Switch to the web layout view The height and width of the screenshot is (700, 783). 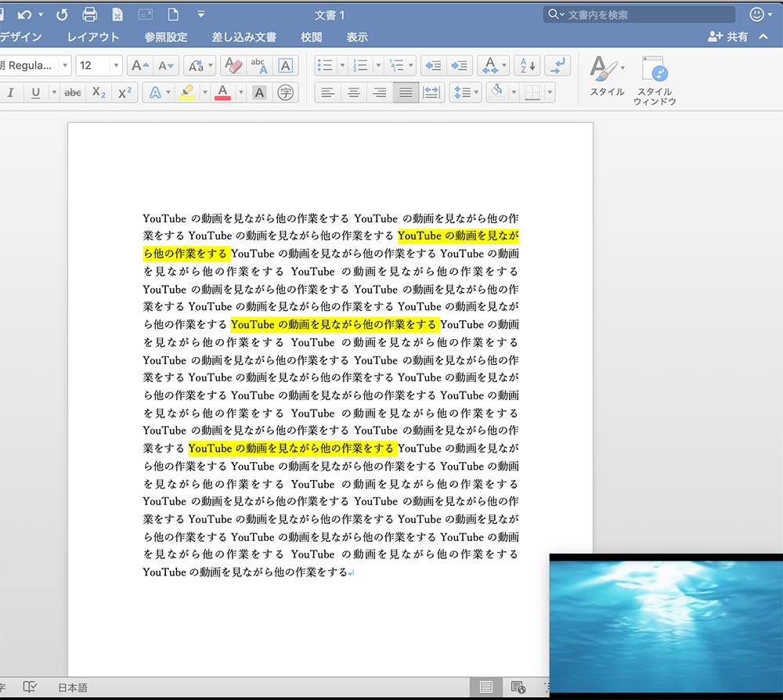click(518, 687)
